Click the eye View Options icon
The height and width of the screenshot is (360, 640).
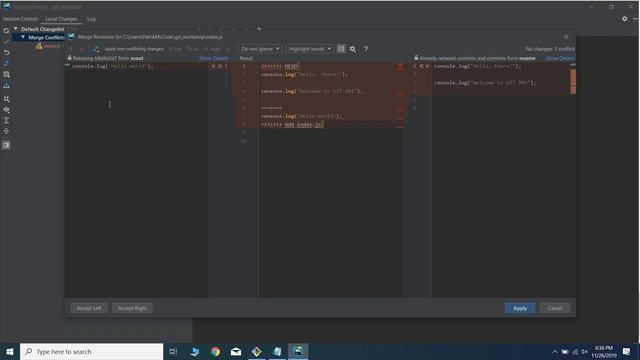pos(6,110)
